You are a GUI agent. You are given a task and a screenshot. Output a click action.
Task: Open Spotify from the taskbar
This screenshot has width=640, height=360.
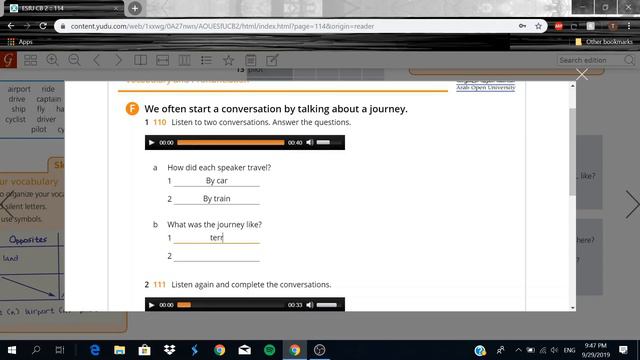click(x=269, y=350)
